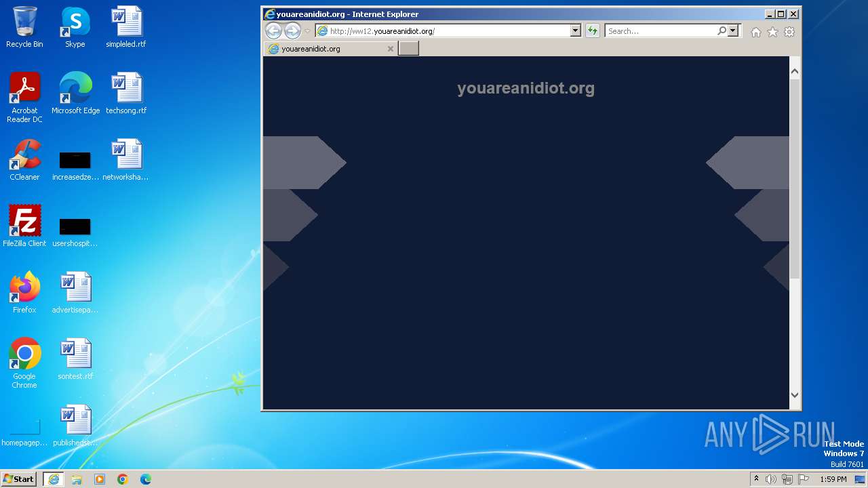Select the simpleled.rtf file icon
Screen dimensions: 868x488
126,27
